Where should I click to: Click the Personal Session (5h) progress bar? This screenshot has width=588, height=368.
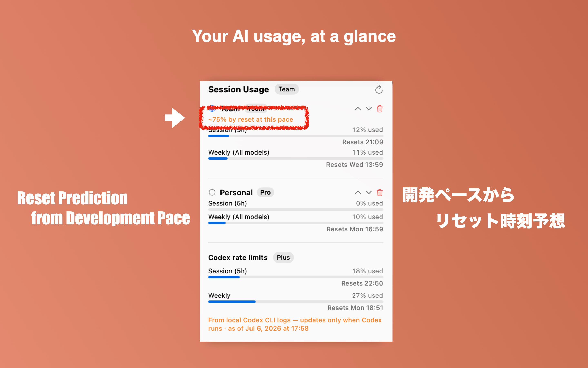[x=296, y=210]
